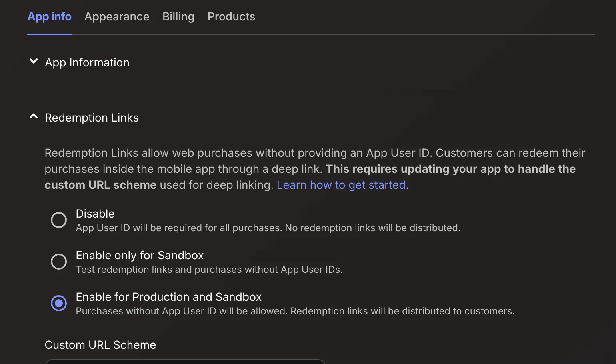616x364 pixels.
Task: Expand the App Information chevron
Action: pos(34,62)
